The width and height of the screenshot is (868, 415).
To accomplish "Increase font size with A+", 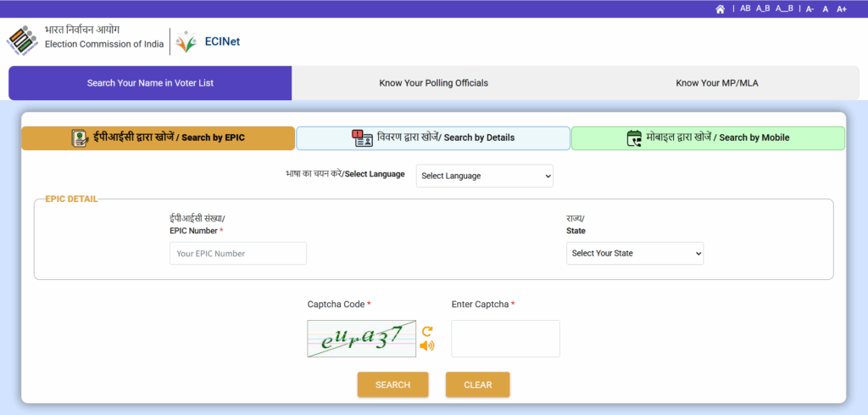I will (842, 8).
